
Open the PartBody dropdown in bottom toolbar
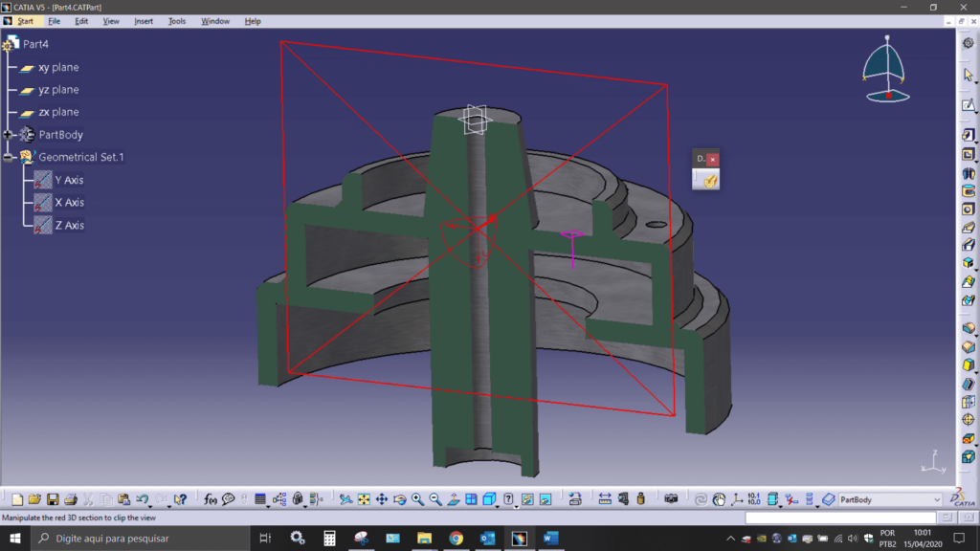point(937,499)
